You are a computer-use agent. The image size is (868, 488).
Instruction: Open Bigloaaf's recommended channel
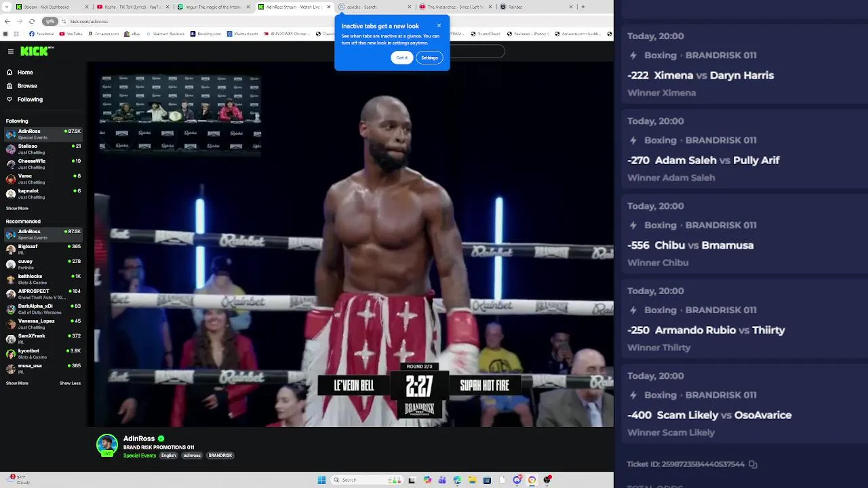click(x=43, y=249)
